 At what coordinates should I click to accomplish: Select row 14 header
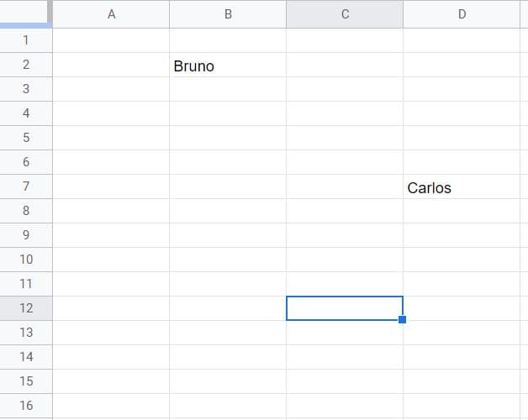(26, 357)
